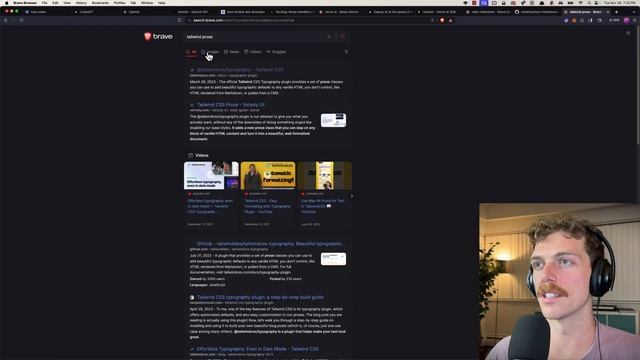Open search filter settings icon beside tabs
Viewport: 640px width, 360px height.
[347, 52]
